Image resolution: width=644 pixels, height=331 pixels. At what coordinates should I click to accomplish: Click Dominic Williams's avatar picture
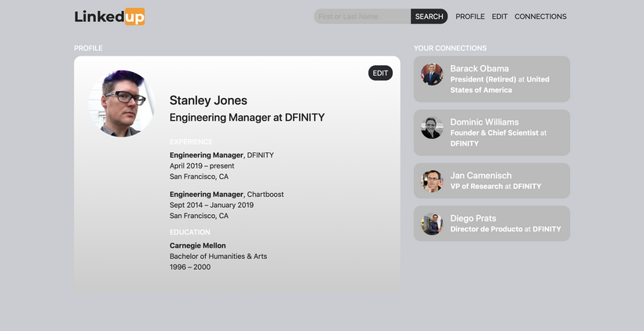(432, 128)
